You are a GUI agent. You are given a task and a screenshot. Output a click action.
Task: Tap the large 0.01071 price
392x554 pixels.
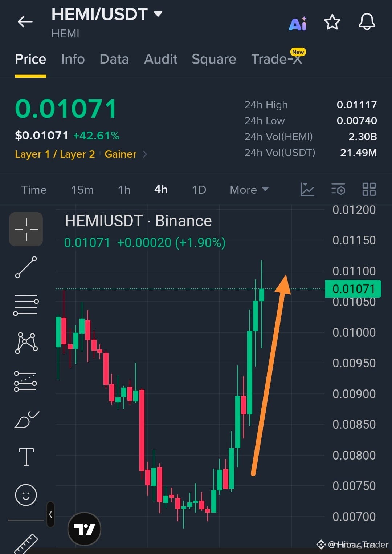pyautogui.click(x=66, y=109)
